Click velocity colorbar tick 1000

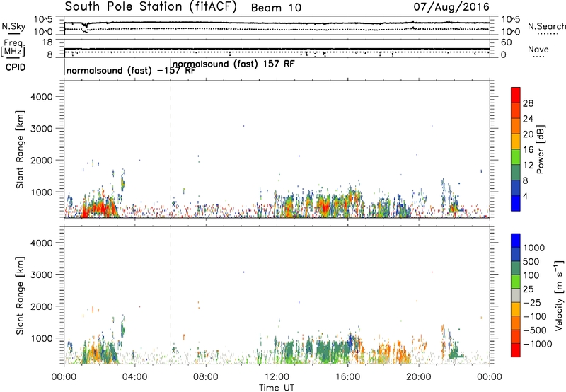point(534,248)
